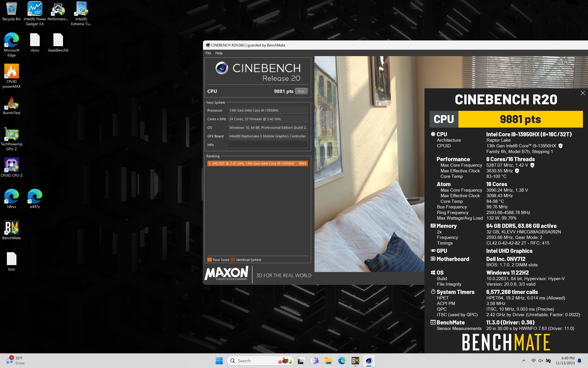Screen dimensions: 588x368
Task: Click the MAXON logo
Action: 226,273
